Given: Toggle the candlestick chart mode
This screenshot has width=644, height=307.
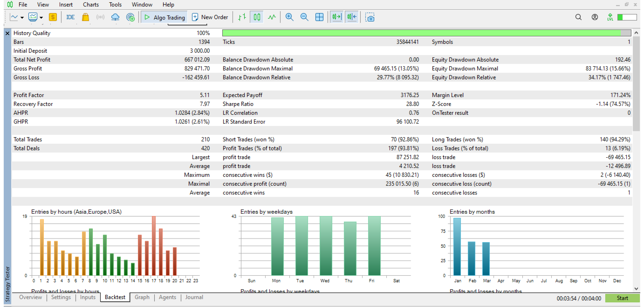Looking at the screenshot, I should 256,17.
